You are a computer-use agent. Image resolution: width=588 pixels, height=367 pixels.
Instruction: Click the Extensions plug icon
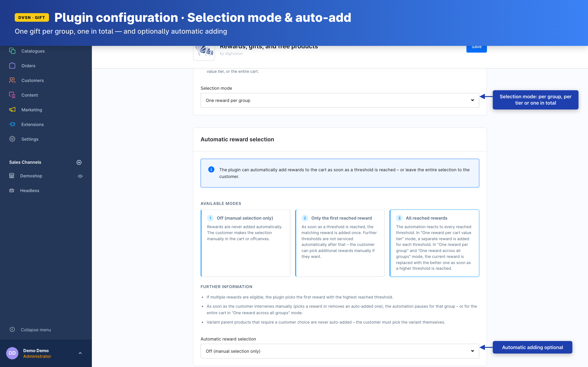point(12,124)
